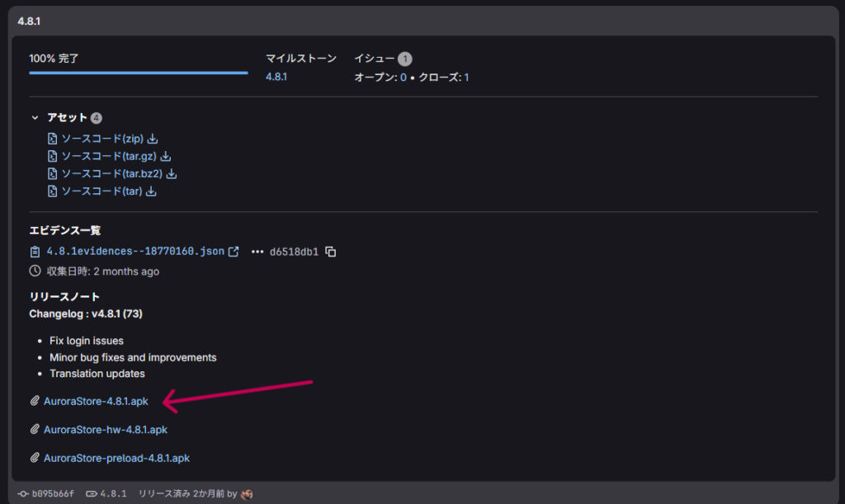Screen dimensions: 845x504
Task: Open the 4.8.1 tag in footer
Action: pos(113,494)
